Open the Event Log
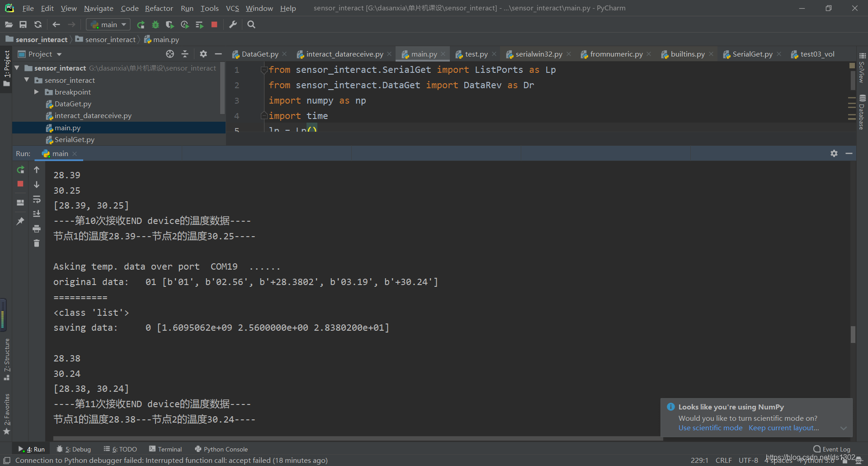This screenshot has width=868, height=466. click(832, 449)
